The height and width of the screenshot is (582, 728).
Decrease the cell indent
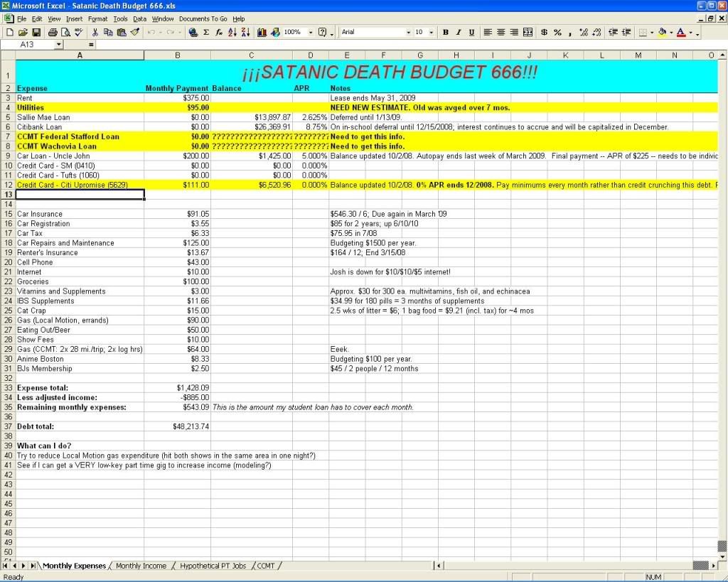[613, 33]
